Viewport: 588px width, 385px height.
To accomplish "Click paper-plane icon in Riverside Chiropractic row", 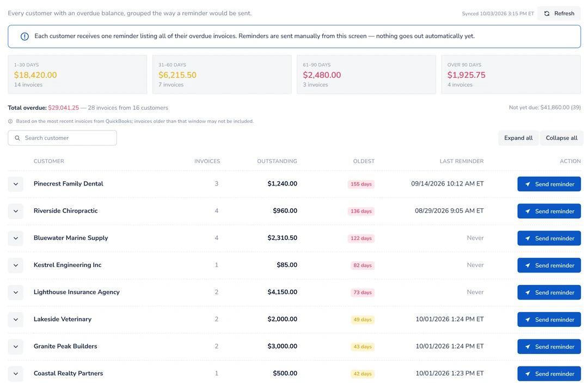I will point(528,211).
